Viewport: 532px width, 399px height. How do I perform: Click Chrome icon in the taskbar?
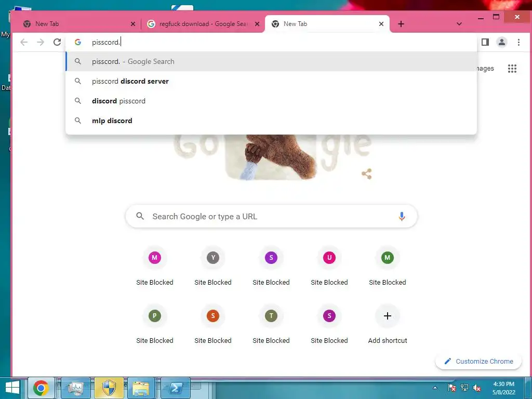click(x=41, y=388)
